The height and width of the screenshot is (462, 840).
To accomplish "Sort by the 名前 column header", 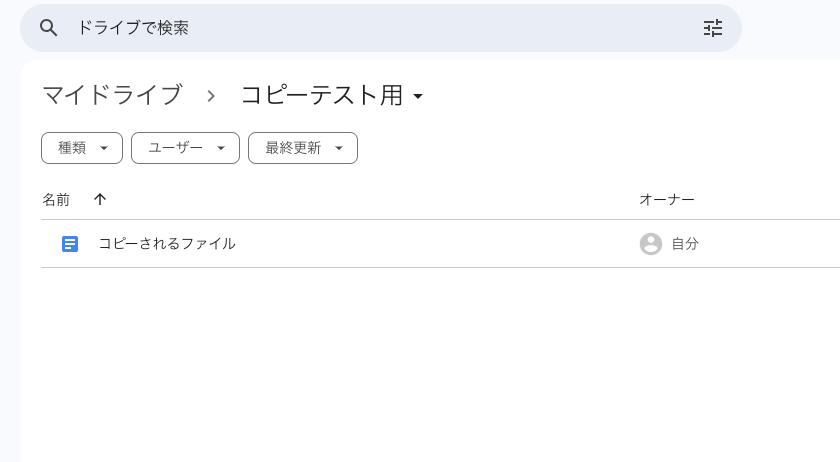I will [x=56, y=200].
